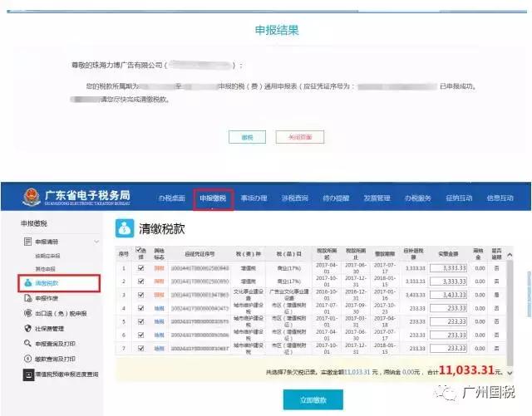Click the 233.33 amount input in row 6
The width and height of the screenshot is (532, 416).
pyautogui.click(x=448, y=335)
